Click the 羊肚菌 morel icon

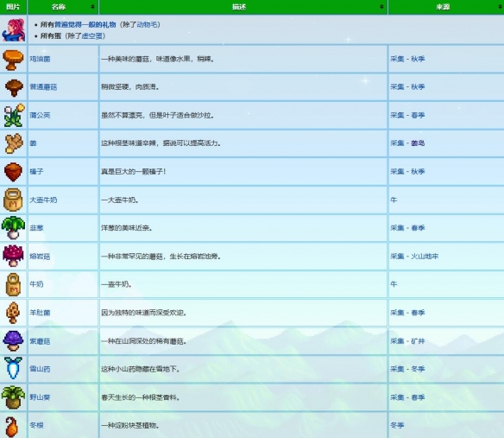tap(13, 313)
